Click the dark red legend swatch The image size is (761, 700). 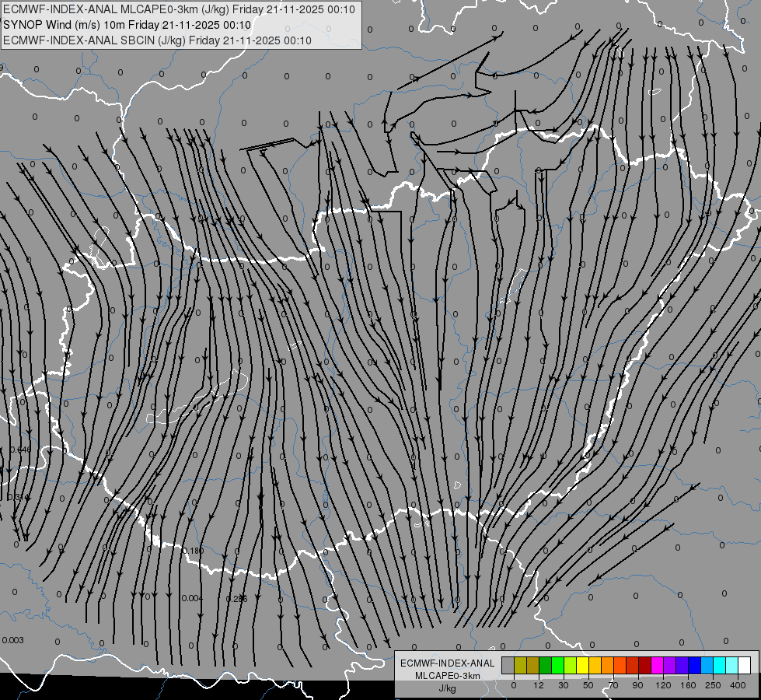[x=645, y=666]
